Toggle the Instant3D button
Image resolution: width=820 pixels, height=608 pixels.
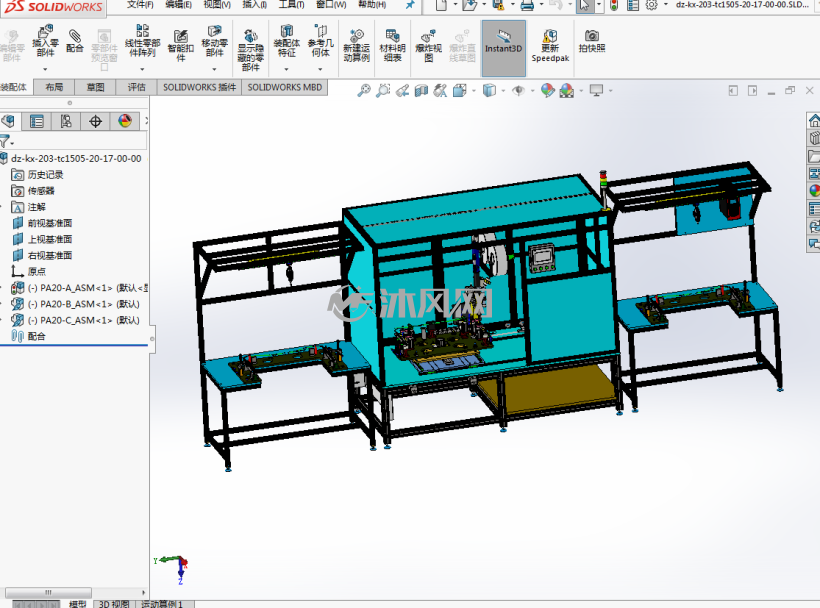point(504,48)
